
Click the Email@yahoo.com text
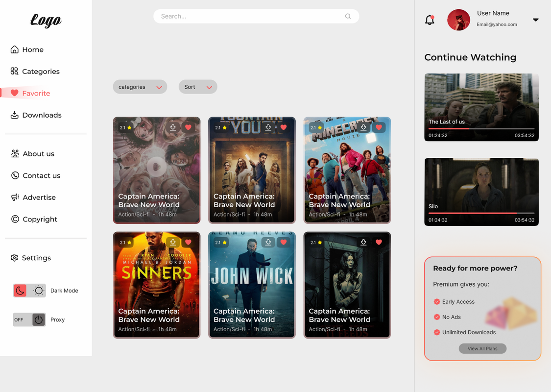[497, 24]
